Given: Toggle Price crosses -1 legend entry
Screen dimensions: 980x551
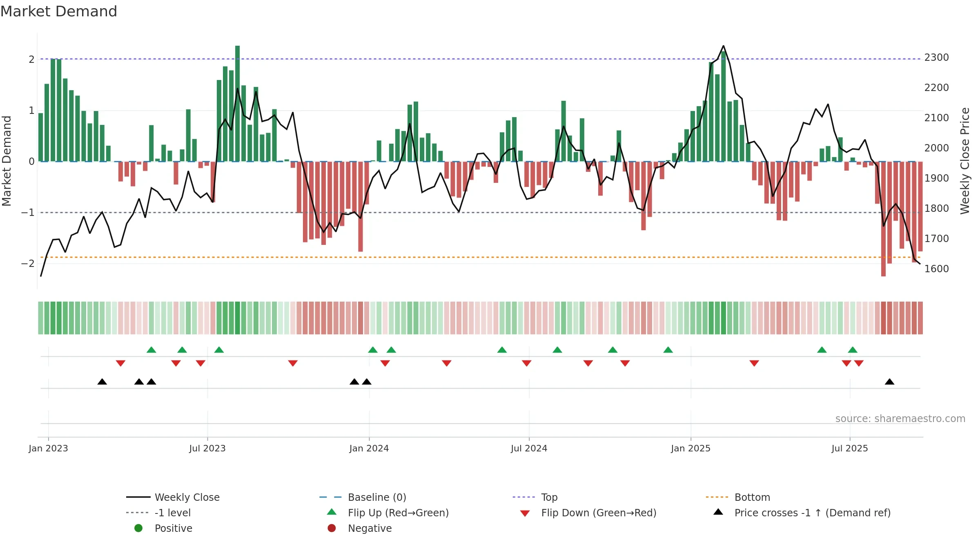Looking at the screenshot, I should point(802,513).
